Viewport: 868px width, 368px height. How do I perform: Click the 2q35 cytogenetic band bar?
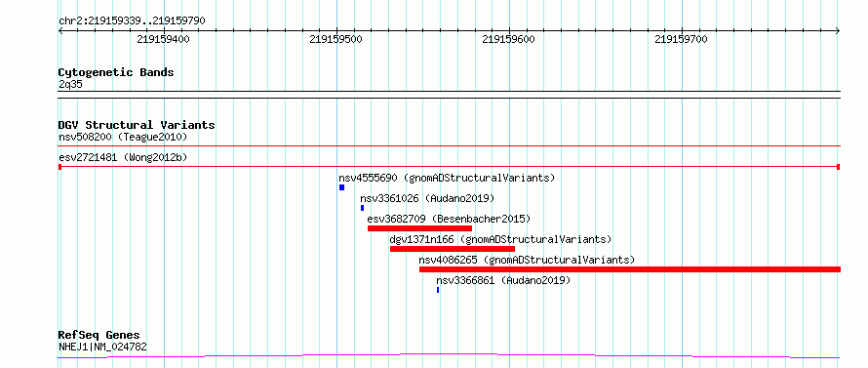tap(450, 95)
